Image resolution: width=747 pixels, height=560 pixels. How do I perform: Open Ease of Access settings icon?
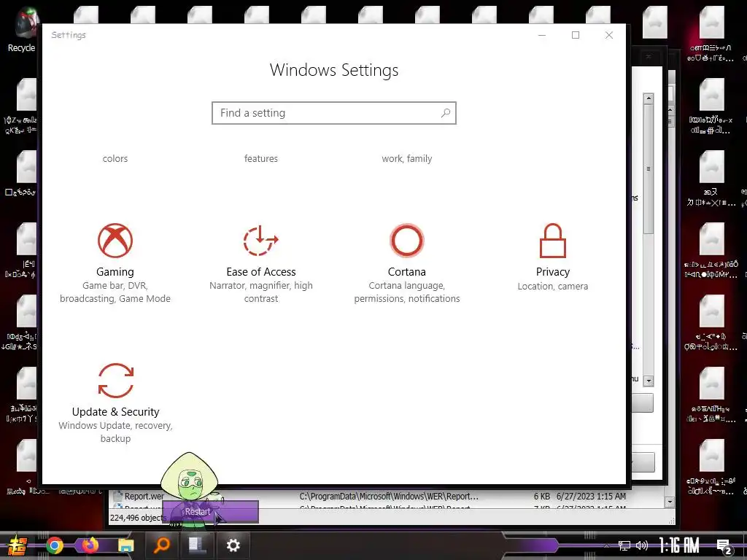[260, 241]
